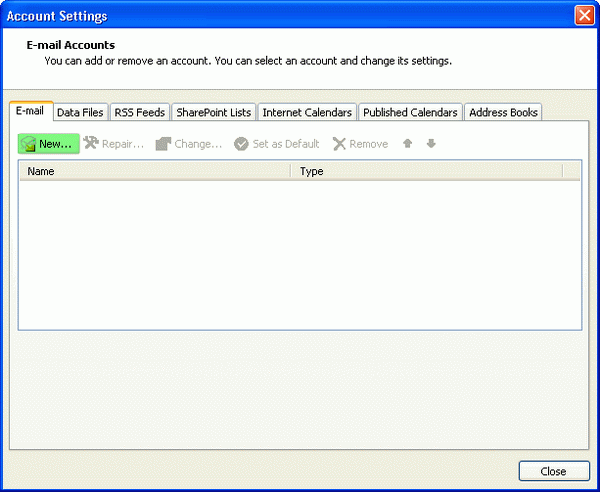The image size is (600, 492).
Task: Close the Account Settings window with X
Action: pyautogui.click(x=583, y=15)
